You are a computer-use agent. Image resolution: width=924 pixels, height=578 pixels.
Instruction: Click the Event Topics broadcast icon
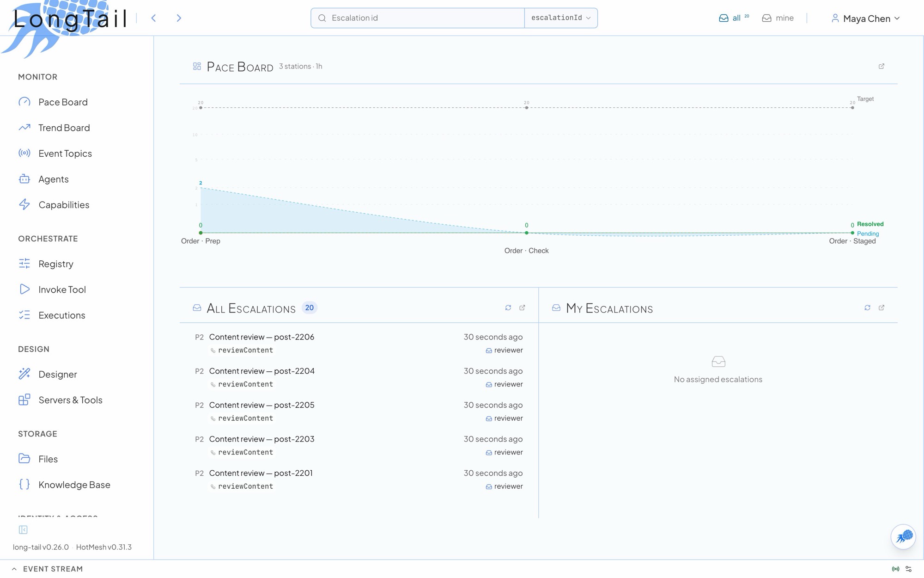tap(24, 153)
